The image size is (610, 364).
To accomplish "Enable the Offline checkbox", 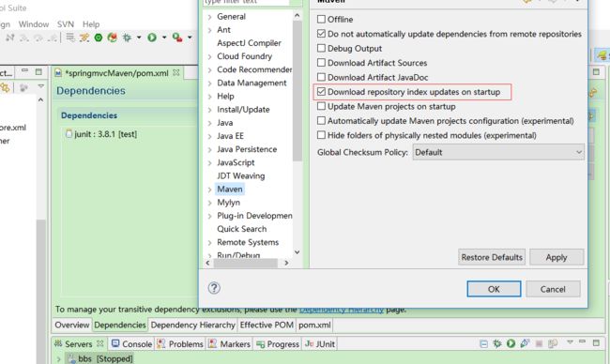I will 321,19.
